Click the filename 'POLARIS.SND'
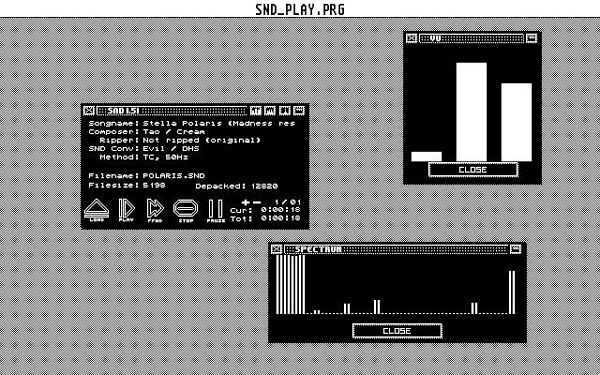 tap(174, 176)
